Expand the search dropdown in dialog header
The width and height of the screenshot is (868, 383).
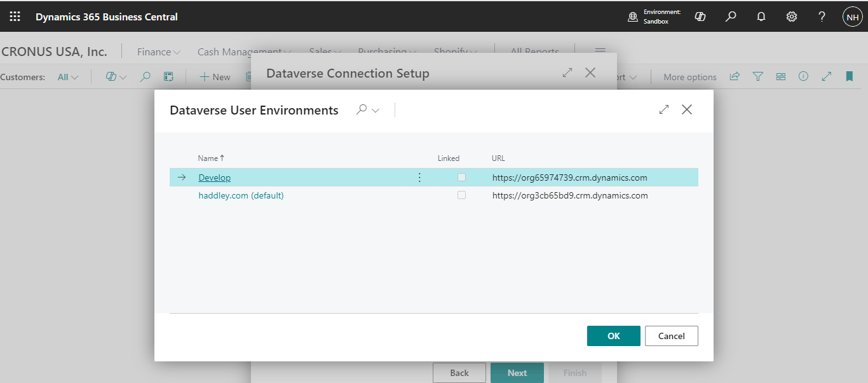pyautogui.click(x=368, y=110)
